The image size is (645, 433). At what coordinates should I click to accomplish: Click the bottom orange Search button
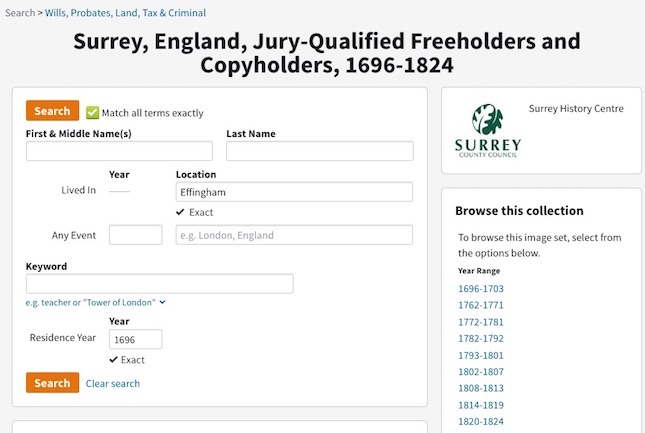tap(52, 383)
